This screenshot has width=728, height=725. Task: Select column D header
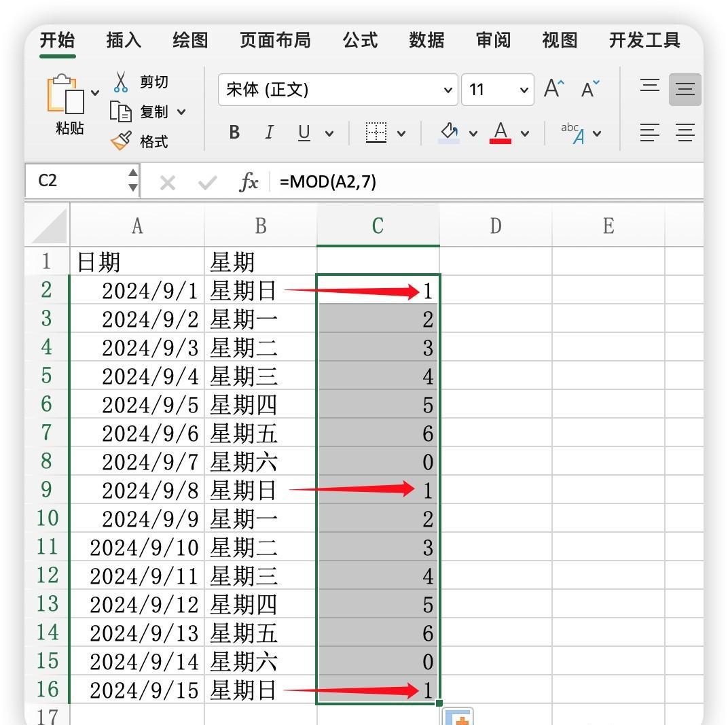(496, 226)
